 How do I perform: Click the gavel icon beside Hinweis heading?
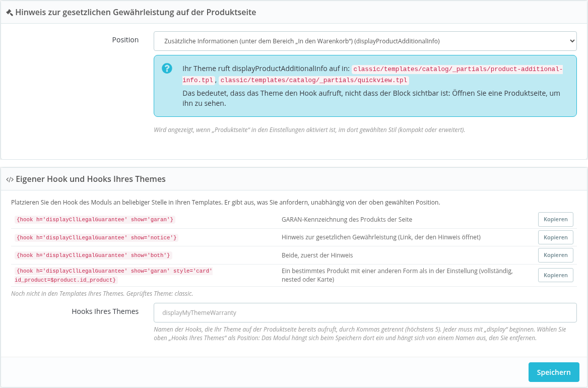coord(10,13)
